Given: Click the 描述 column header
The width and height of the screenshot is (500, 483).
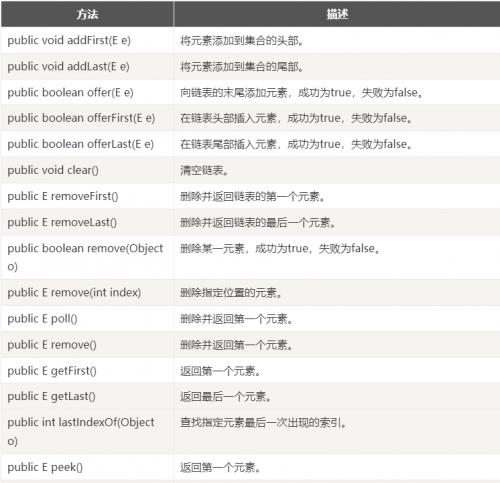Looking at the screenshot, I should pyautogui.click(x=337, y=14).
